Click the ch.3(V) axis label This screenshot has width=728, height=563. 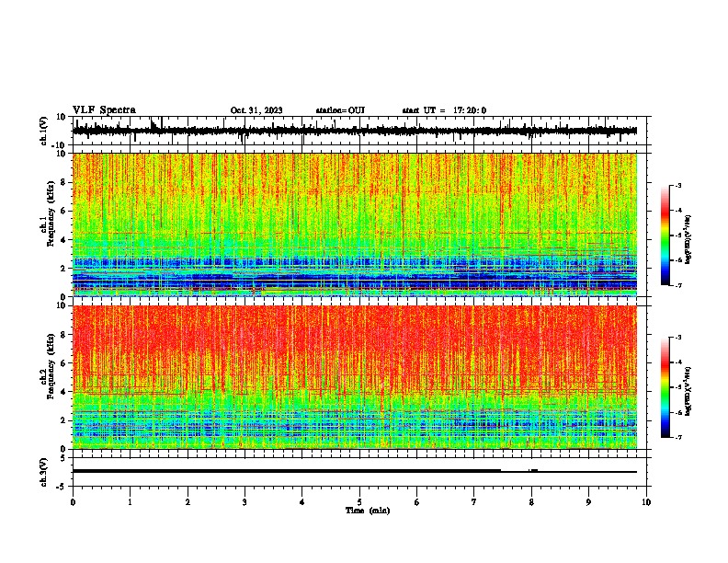tap(44, 472)
